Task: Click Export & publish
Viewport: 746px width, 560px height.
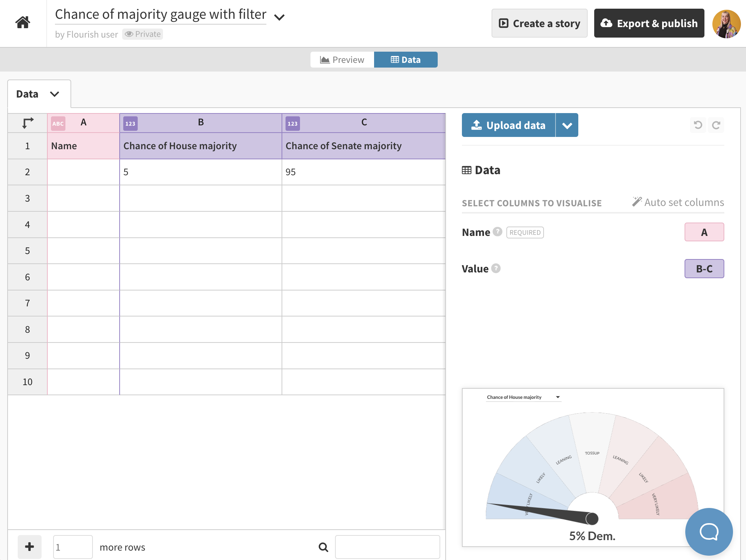Action: (649, 23)
